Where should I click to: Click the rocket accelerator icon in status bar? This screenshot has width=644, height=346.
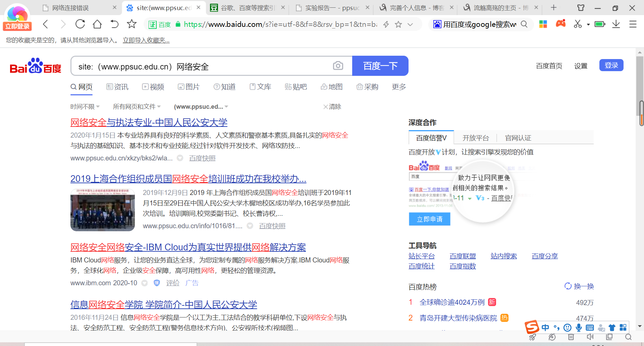(532, 337)
